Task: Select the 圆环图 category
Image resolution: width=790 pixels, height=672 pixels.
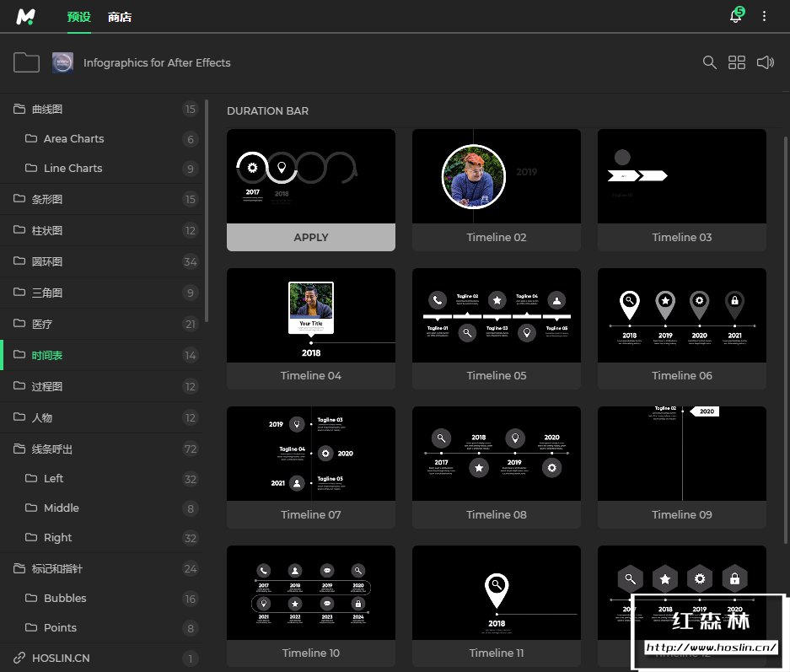Action: tap(102, 261)
